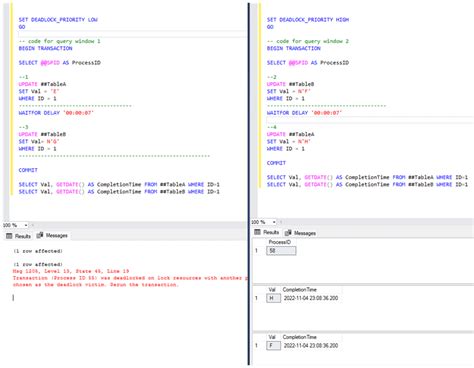The width and height of the screenshot is (474, 368).
Task: Click the completion time in the H row
Action: pos(311,298)
